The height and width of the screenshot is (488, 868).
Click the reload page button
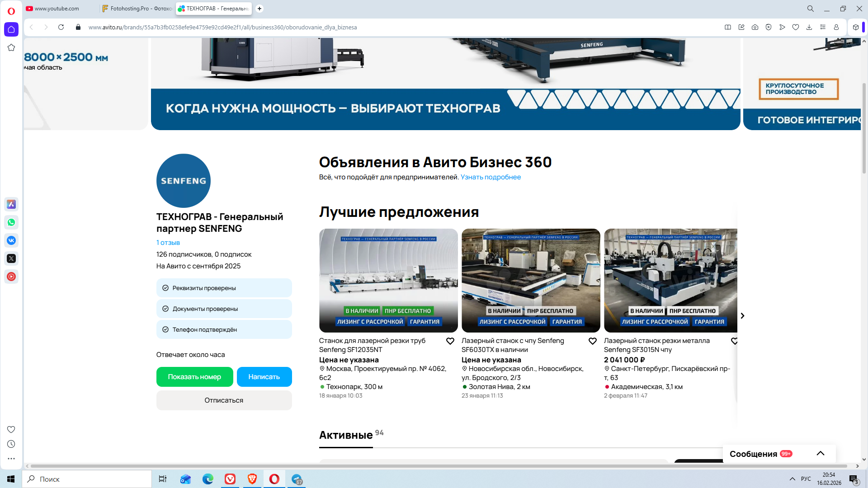(x=61, y=27)
